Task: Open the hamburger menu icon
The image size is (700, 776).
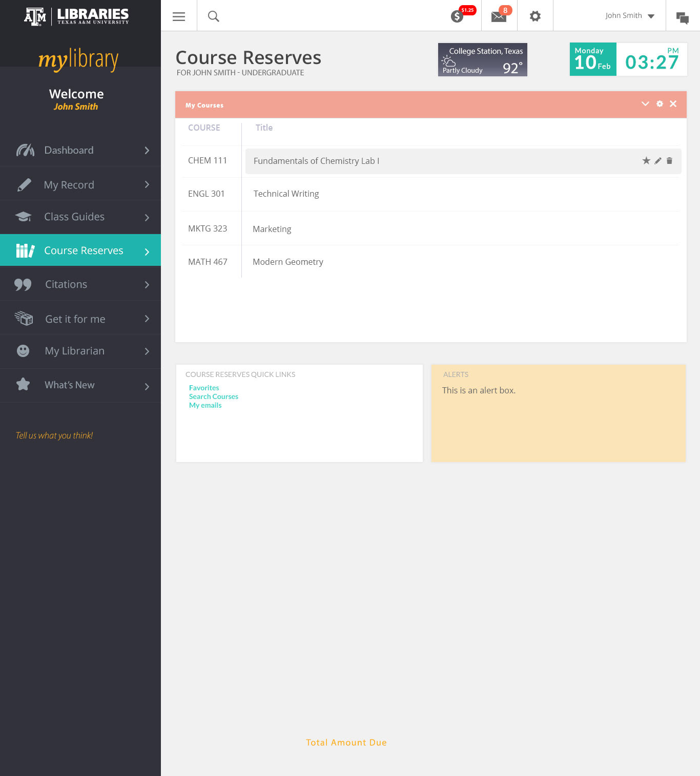Action: [179, 16]
